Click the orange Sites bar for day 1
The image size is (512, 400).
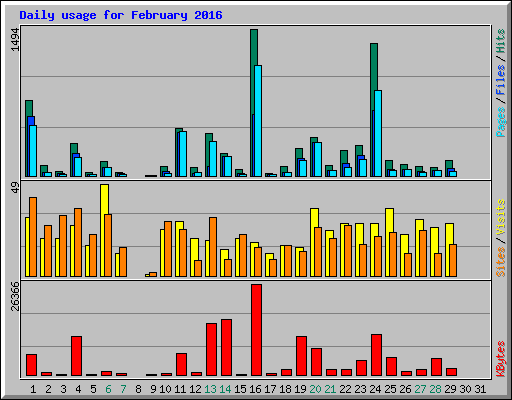coord(33,237)
